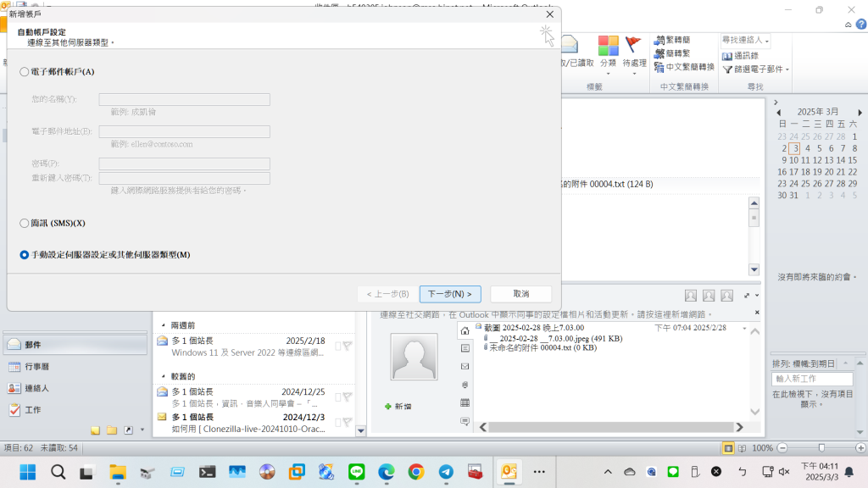Image resolution: width=868 pixels, height=488 pixels.
Task: Select manual server settings radio option
Action: 25,255
